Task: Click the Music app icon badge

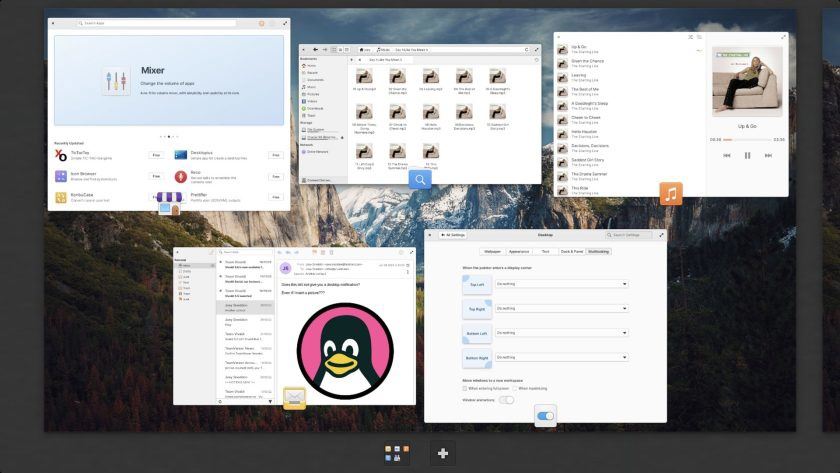Action: click(x=671, y=193)
